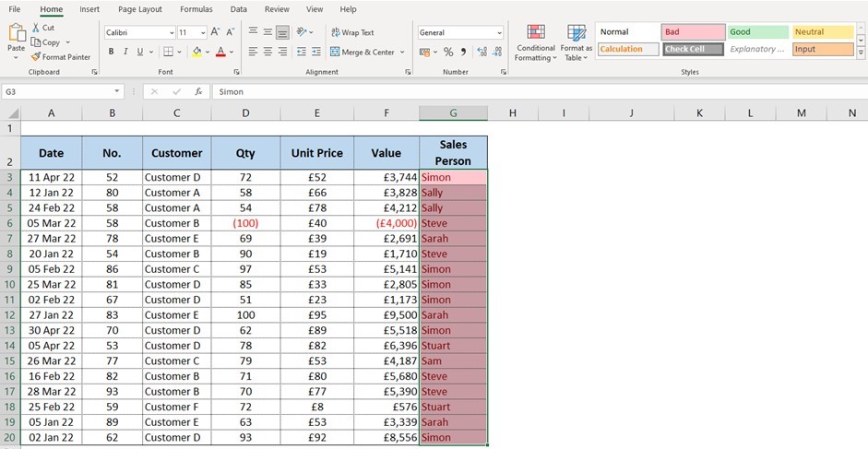The image size is (868, 449).
Task: Click the Cut scissors icon
Action: click(x=36, y=28)
